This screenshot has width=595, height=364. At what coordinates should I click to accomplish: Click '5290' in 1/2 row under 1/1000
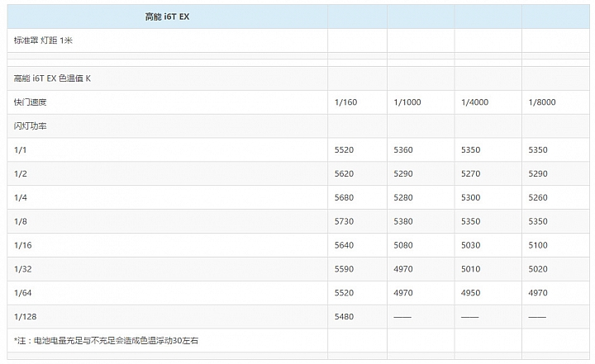(x=403, y=174)
